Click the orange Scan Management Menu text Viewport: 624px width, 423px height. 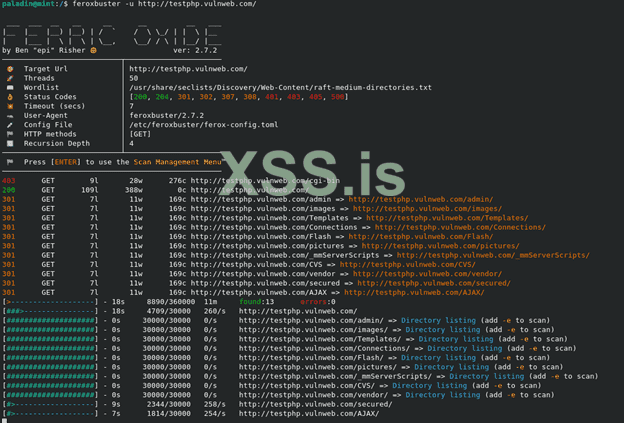pyautogui.click(x=177, y=162)
